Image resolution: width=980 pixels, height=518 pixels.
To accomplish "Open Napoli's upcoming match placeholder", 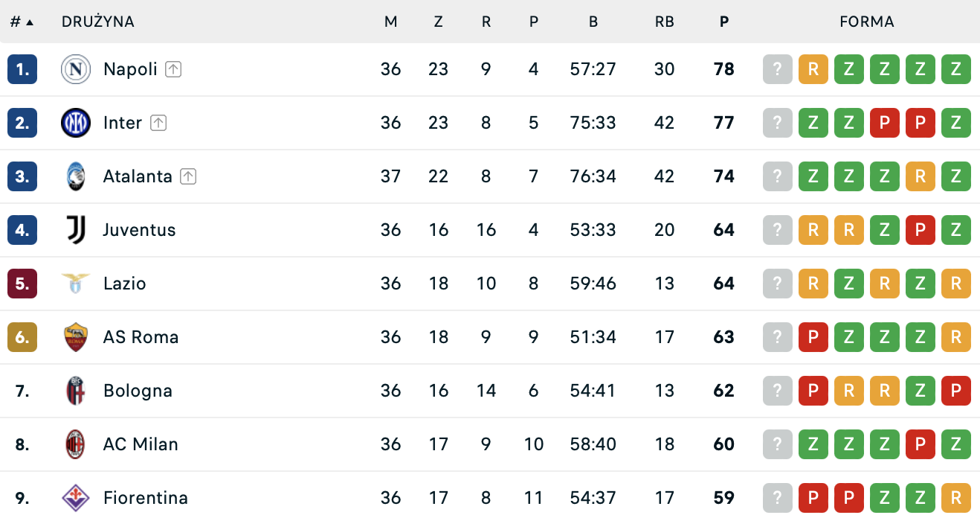I will 777,68.
